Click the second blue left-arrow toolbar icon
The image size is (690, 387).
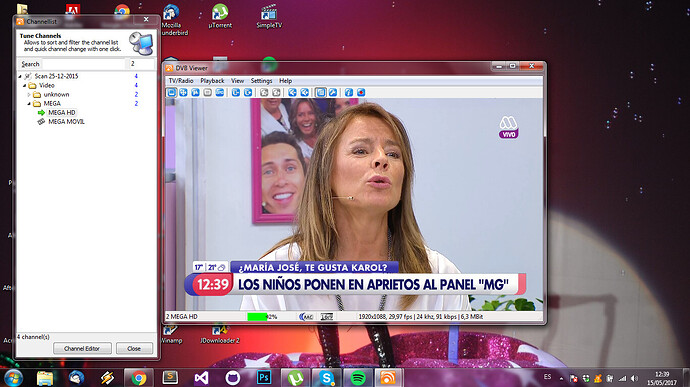[305, 92]
